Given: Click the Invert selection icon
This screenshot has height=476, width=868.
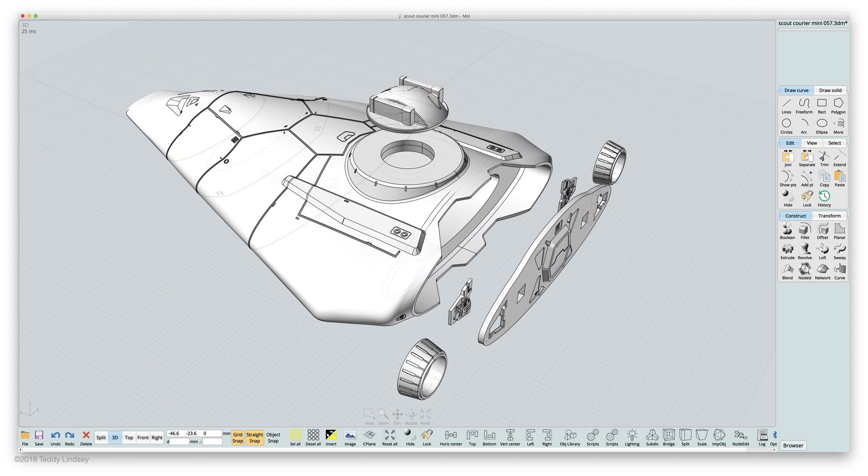Looking at the screenshot, I should [331, 438].
